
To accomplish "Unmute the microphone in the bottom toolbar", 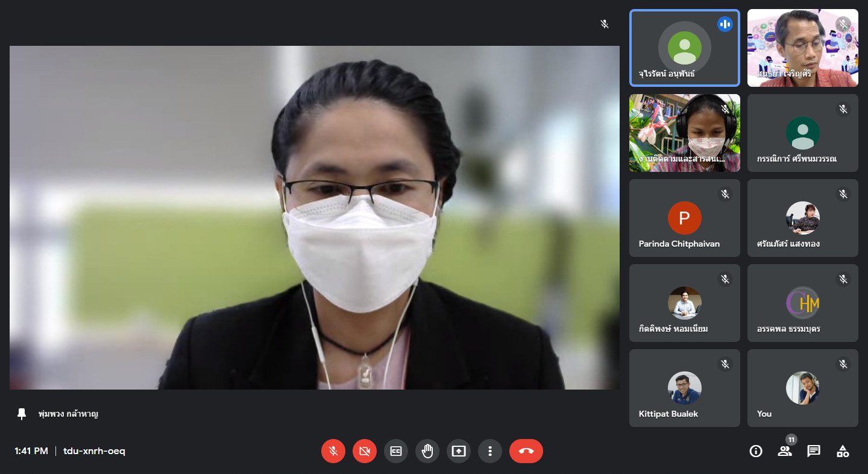I will click(x=333, y=451).
